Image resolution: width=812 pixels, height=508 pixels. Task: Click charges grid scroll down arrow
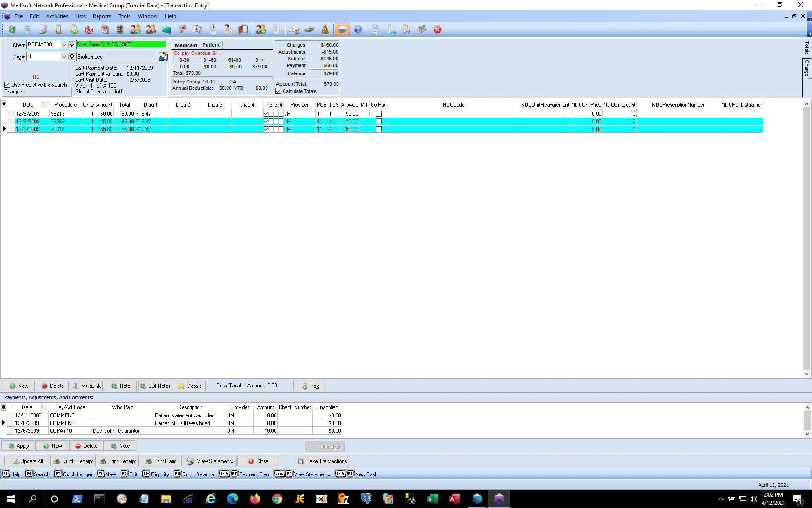pyautogui.click(x=807, y=374)
